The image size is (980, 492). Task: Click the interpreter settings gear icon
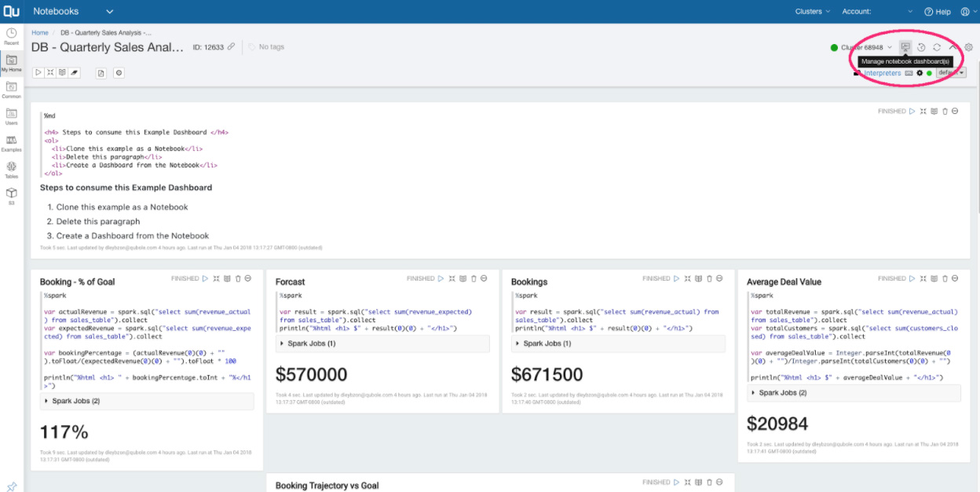(x=920, y=73)
